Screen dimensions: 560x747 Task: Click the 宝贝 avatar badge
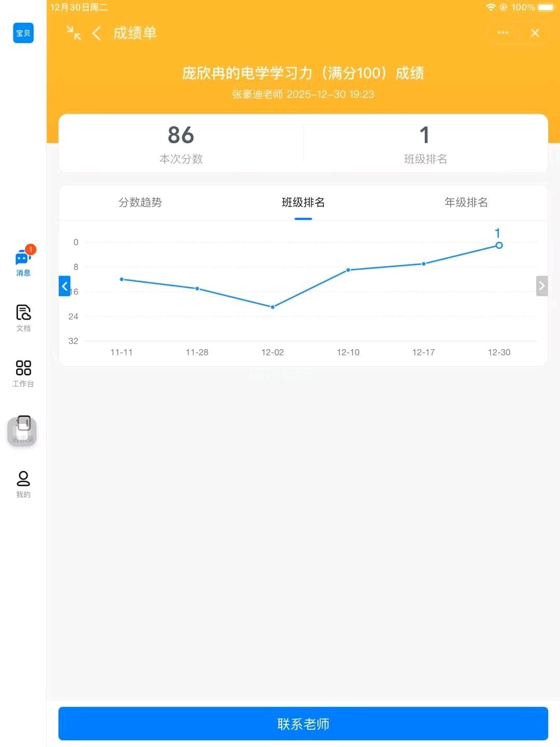(x=23, y=33)
